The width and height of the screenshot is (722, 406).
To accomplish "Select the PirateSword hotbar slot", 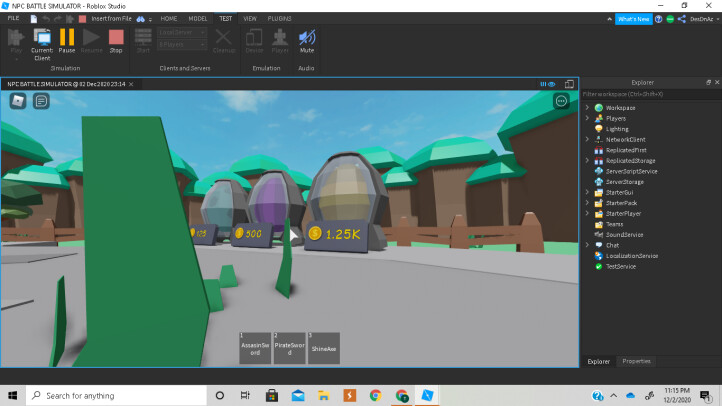I will [x=290, y=348].
